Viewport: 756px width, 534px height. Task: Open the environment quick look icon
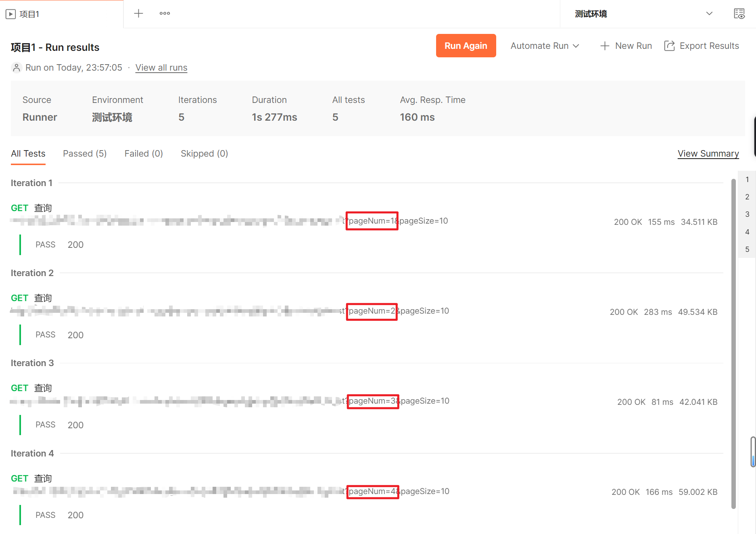pos(739,14)
